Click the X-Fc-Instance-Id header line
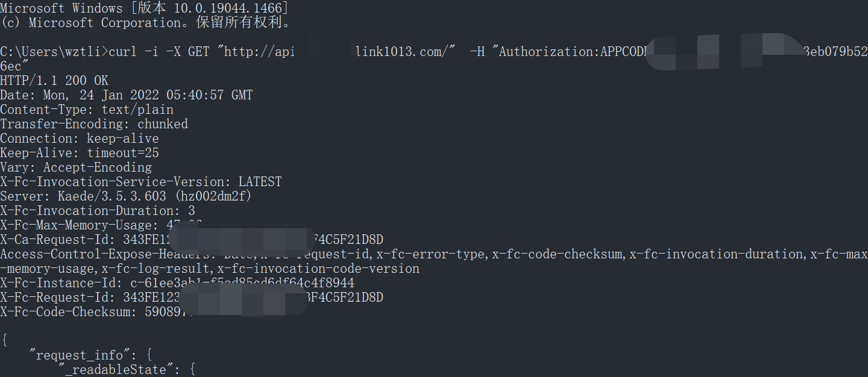This screenshot has height=377, width=868. (x=177, y=283)
